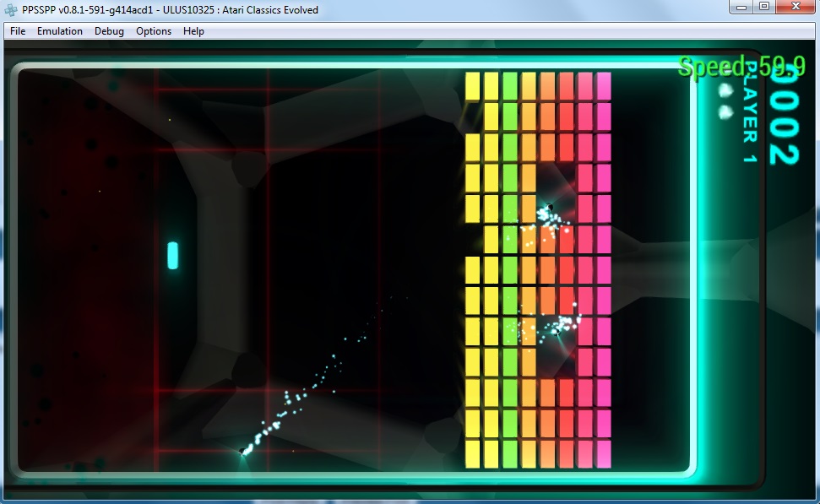Click the PPSSPP logo in title bar

[12, 9]
